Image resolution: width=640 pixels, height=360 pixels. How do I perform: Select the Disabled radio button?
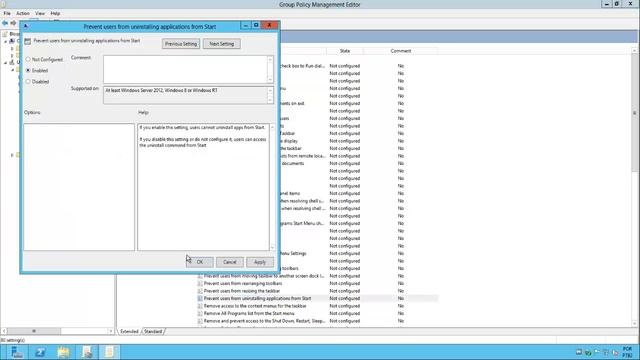[x=28, y=82]
